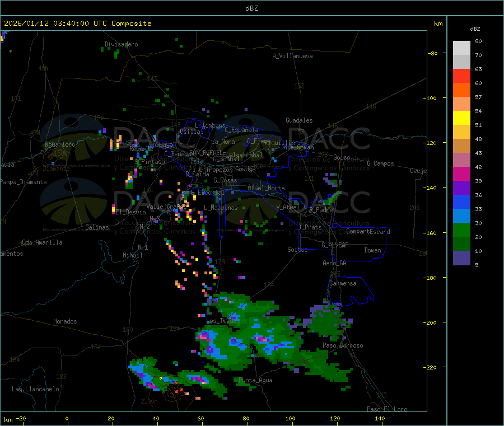Click the A_Villanueva map label

[292, 56]
